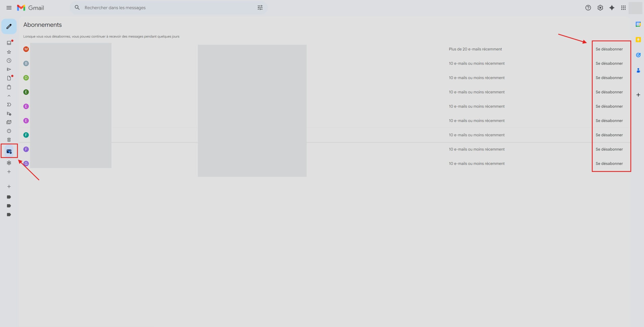644x327 pixels.
Task: Switch to the Subscriptions section
Action: 9,151
